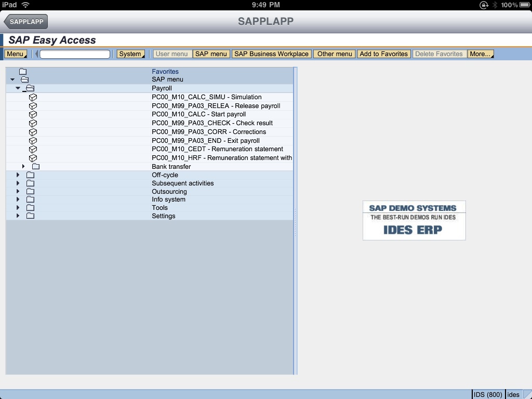Expand the Tools node
The width and height of the screenshot is (532, 399).
18,208
